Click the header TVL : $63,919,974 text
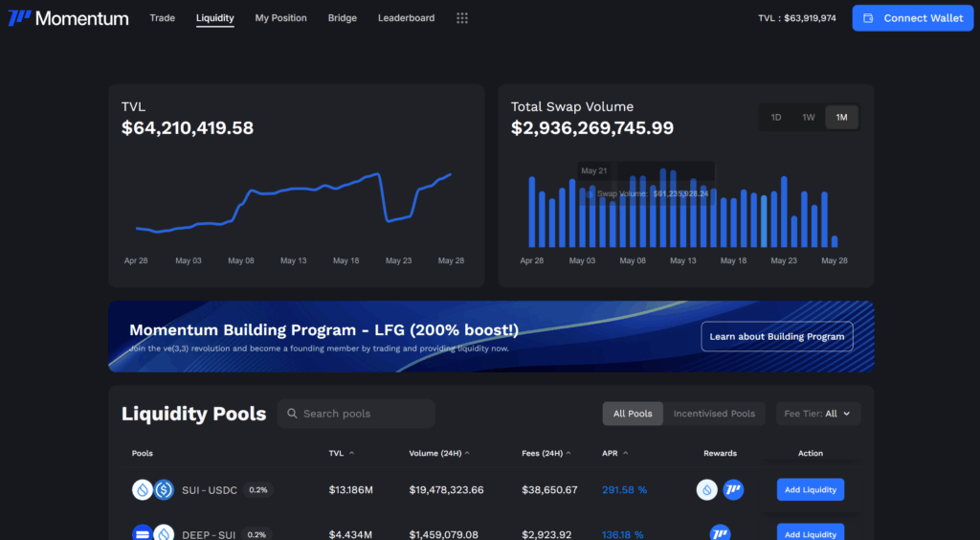Screen dimensions: 980x540 tap(797, 18)
